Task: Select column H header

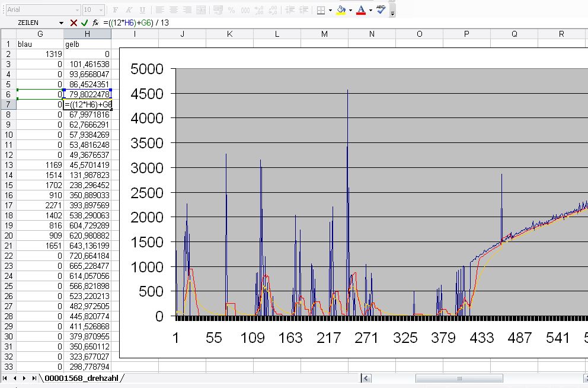Action: (x=87, y=34)
